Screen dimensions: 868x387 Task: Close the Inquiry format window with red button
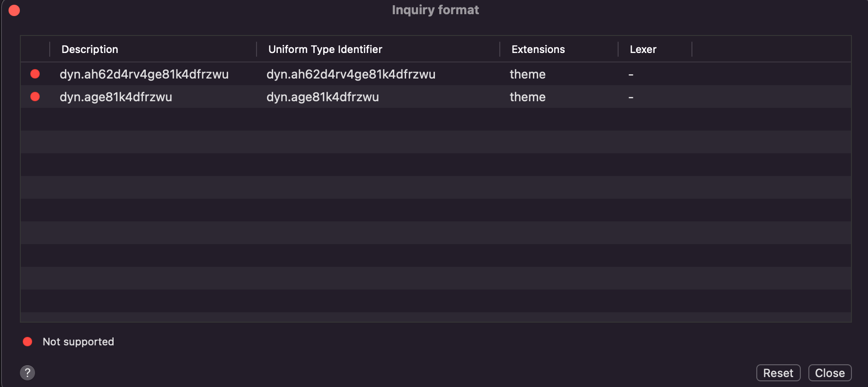14,10
